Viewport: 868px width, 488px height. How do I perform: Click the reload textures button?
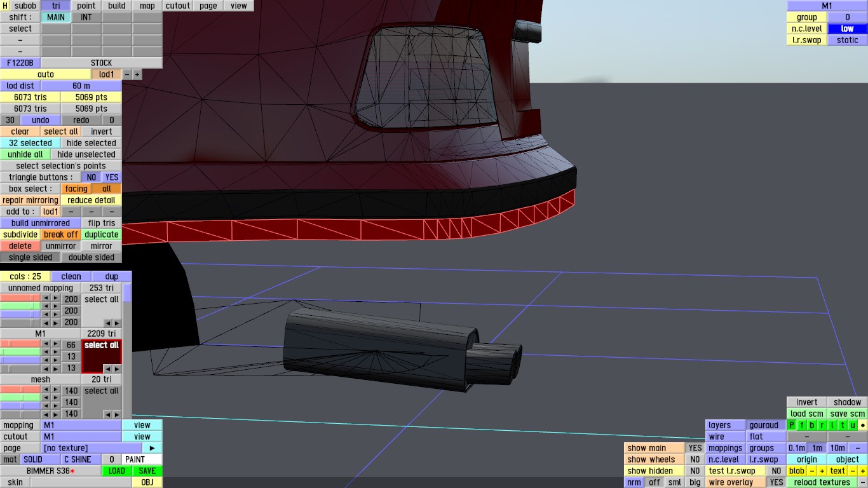(822, 482)
